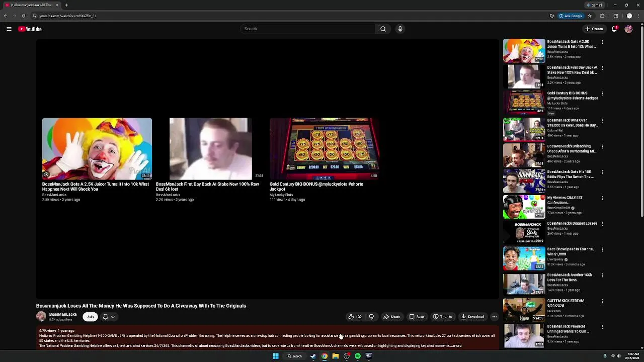The height and width of the screenshot is (362, 644).
Task: Click 'Live Speedy' channel name in sidebar
Action: [556, 259]
